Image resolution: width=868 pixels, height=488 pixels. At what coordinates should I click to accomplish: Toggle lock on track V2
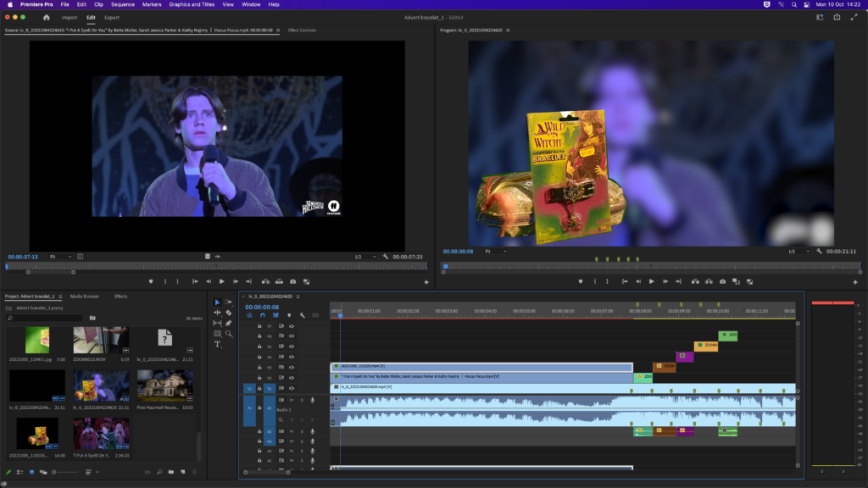click(x=259, y=378)
